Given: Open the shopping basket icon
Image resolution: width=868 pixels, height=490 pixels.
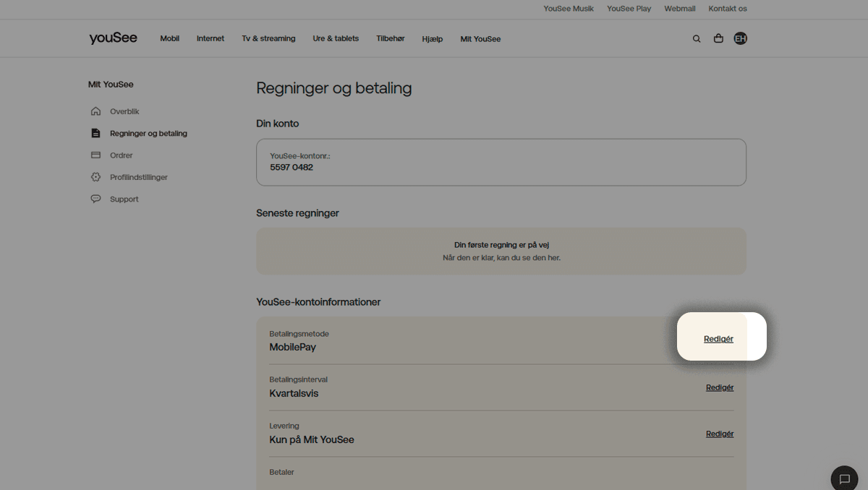Looking at the screenshot, I should point(718,39).
